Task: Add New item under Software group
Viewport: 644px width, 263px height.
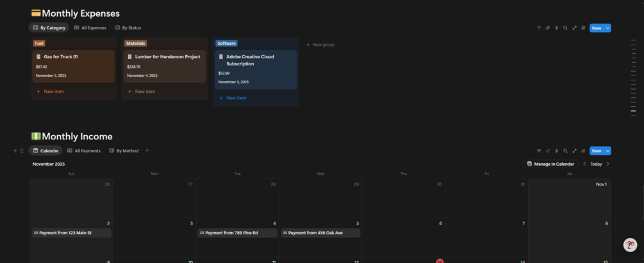Action: (256, 98)
